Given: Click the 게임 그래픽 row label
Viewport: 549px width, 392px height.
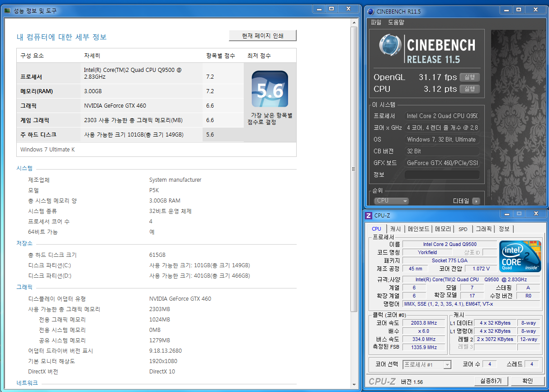Looking at the screenshot, I should 35,120.
